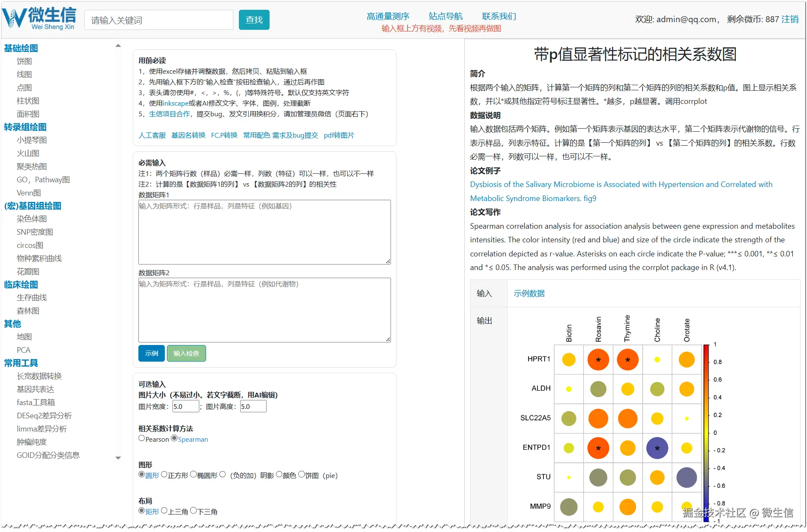Open the 基因名转换 link
This screenshot has width=807, height=532.
(x=188, y=135)
